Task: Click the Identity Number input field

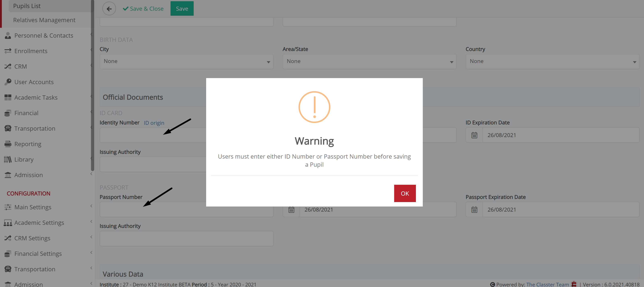Action: tap(153, 135)
